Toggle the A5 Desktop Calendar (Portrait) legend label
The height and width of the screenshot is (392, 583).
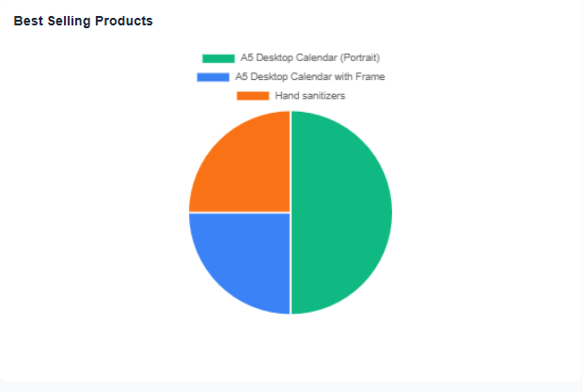(309, 58)
